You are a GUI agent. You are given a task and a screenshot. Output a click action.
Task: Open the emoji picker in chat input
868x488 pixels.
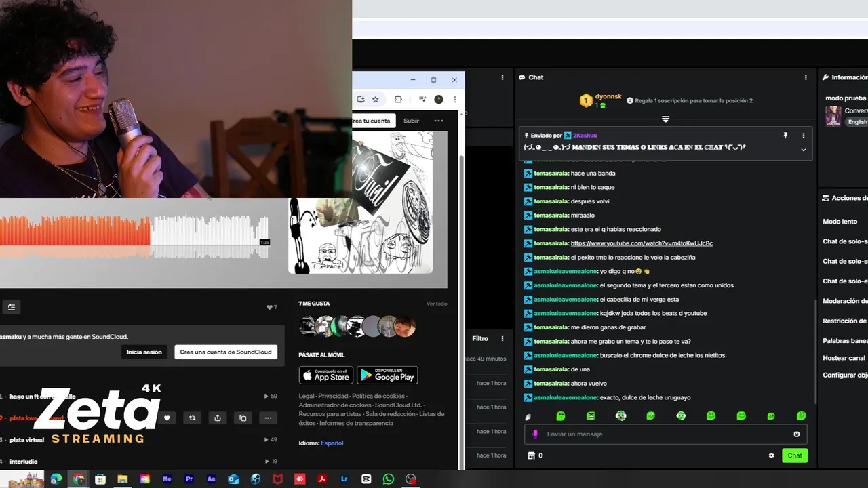coord(797,434)
